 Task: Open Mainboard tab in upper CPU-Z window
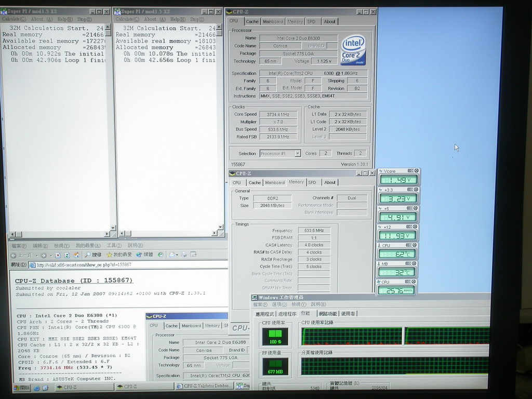pyautogui.click(x=273, y=22)
